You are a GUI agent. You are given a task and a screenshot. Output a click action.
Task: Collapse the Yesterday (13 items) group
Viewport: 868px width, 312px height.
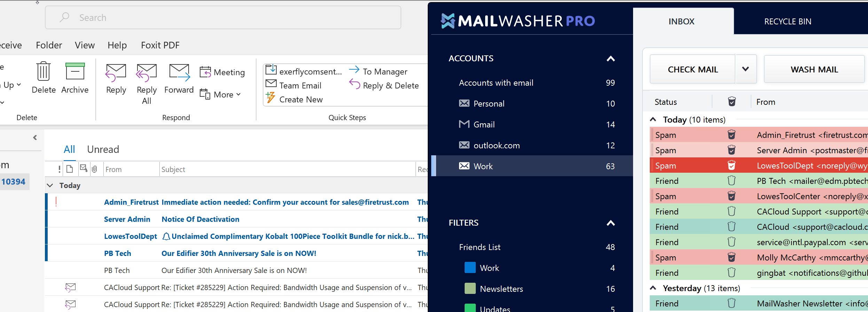point(653,288)
